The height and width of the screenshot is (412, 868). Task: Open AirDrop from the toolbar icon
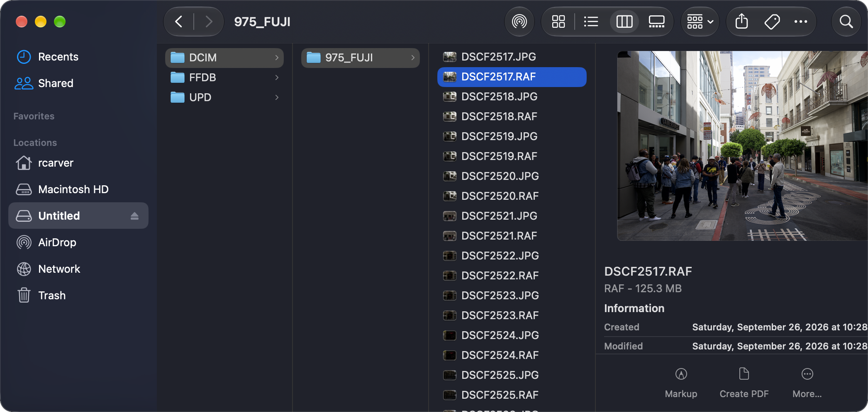[x=519, y=22]
